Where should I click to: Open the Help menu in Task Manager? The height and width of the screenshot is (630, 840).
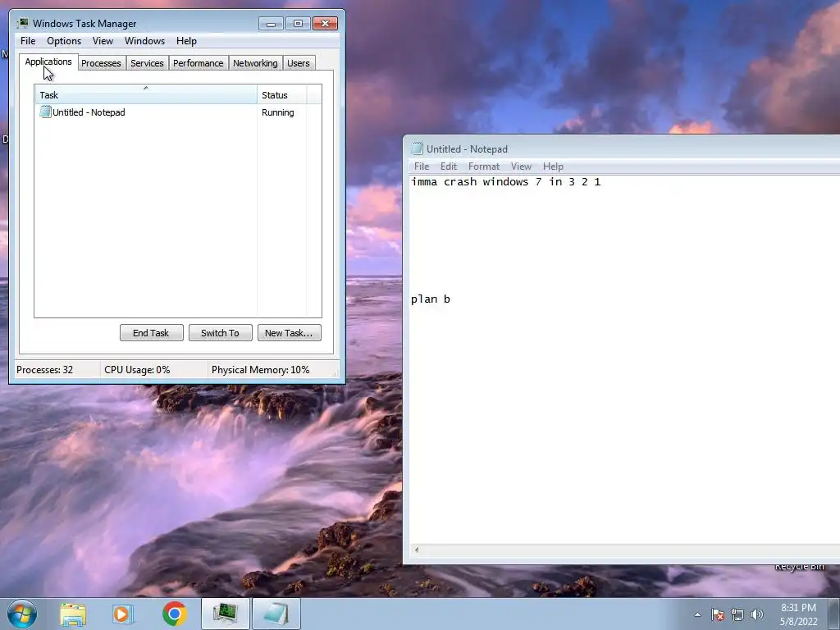coord(186,41)
